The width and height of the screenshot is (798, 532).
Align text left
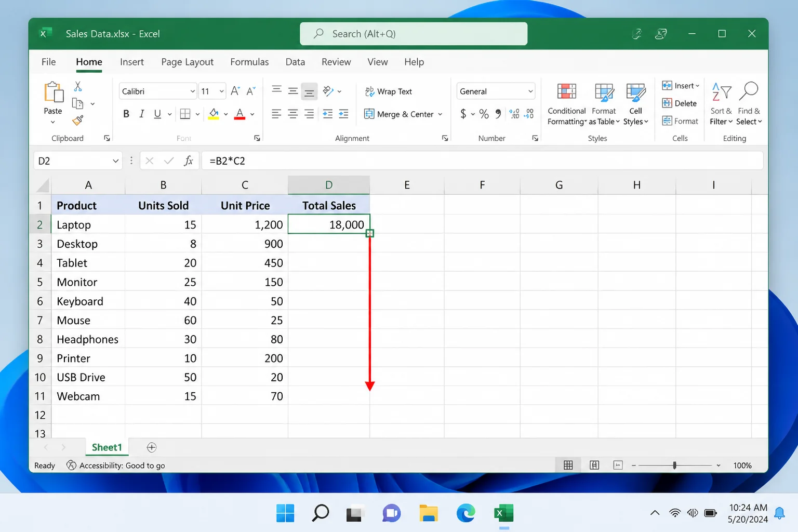tap(276, 114)
